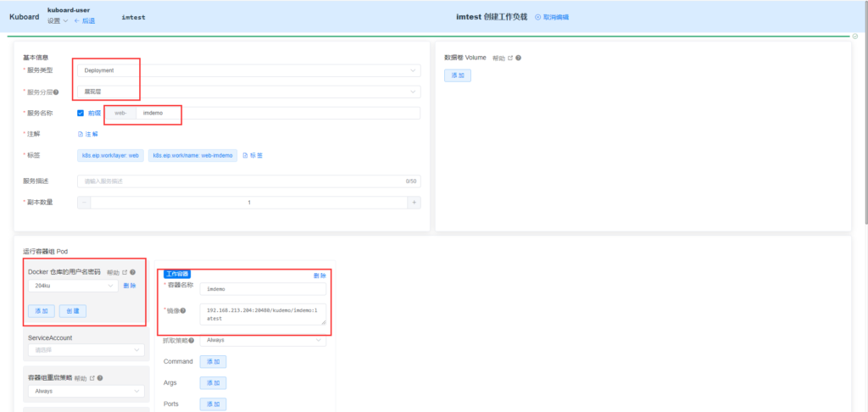Viewport: 868px width, 412px height.
Task: Click the 创建 button under Docker registry
Action: (x=72, y=311)
